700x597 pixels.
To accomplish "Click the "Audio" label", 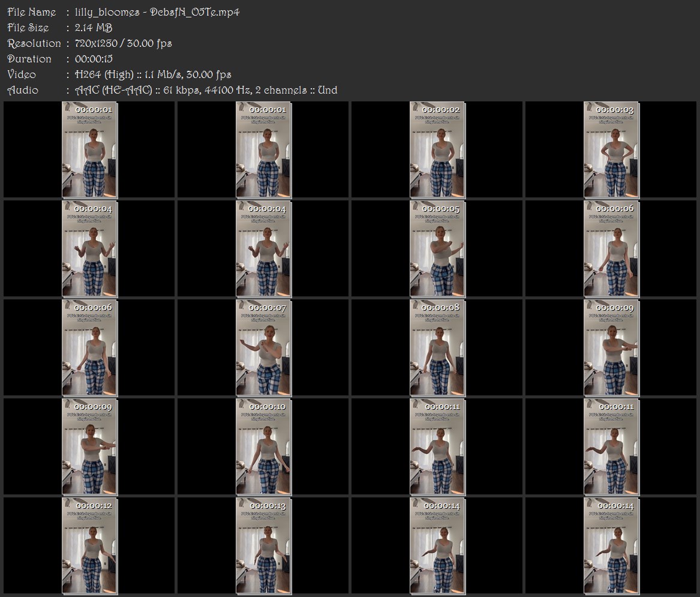I will point(23,90).
